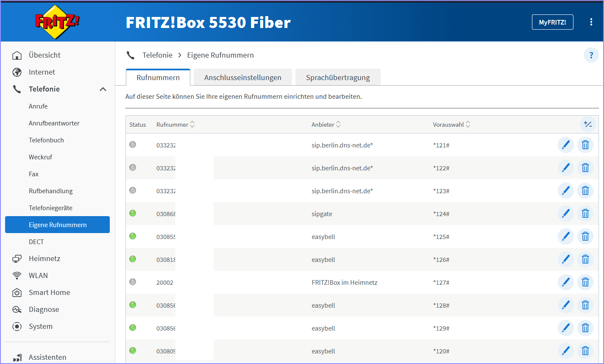Screen dimensions: 604x364
Task: Edit the sipgate number entry
Action: [x=565, y=214]
